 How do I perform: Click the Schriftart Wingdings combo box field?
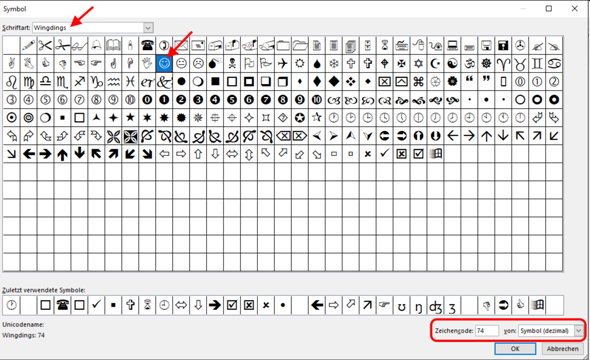tap(93, 27)
